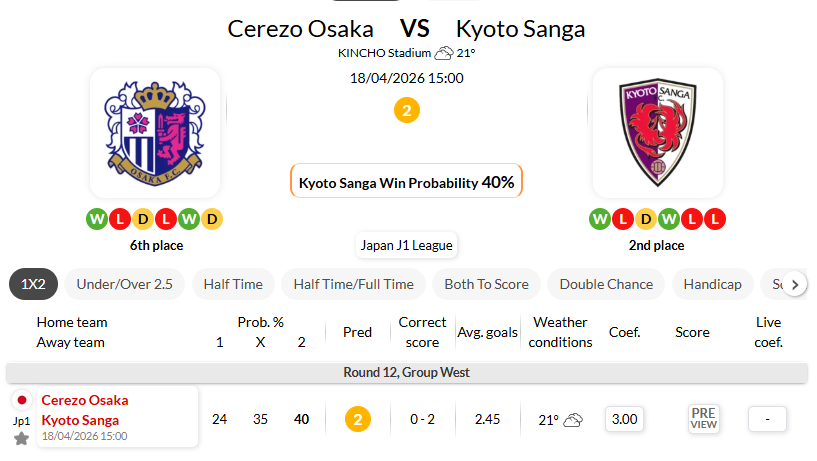Open the Handicap tab
The width and height of the screenshot is (817, 461).
(712, 284)
